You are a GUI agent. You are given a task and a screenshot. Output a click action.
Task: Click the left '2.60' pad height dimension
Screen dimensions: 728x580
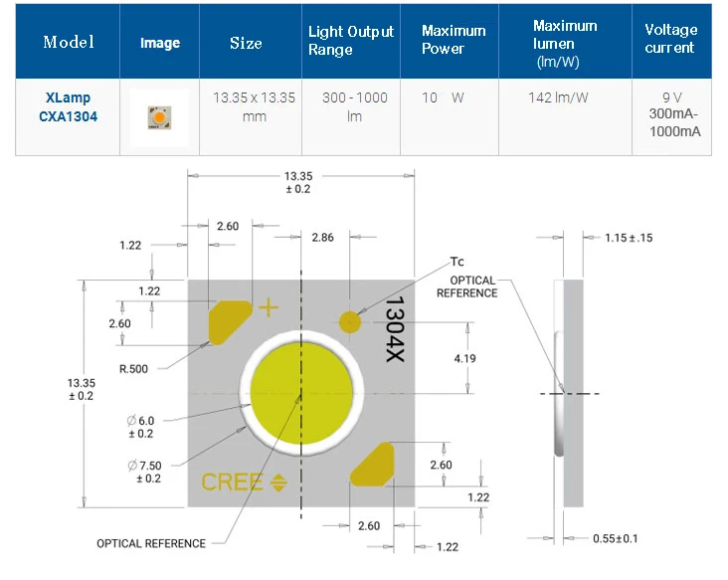click(119, 323)
